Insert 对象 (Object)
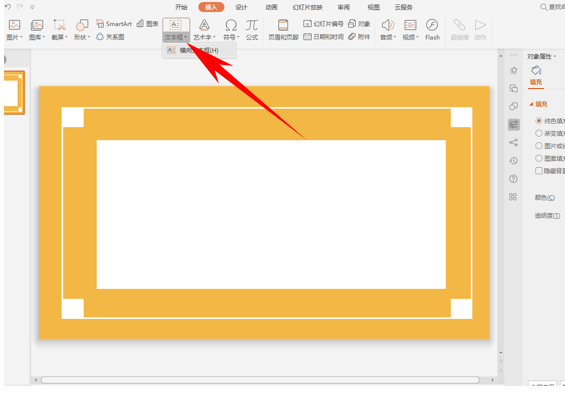The width and height of the screenshot is (565, 393). pyautogui.click(x=359, y=24)
